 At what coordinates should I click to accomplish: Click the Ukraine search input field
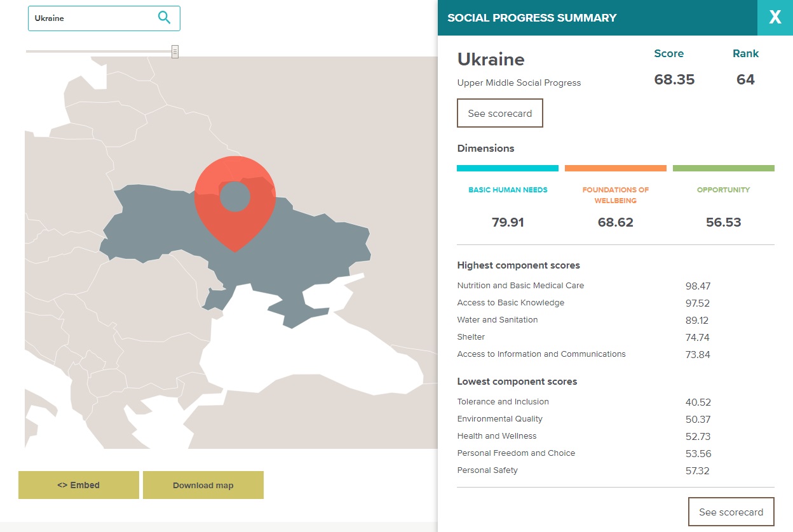coord(92,18)
